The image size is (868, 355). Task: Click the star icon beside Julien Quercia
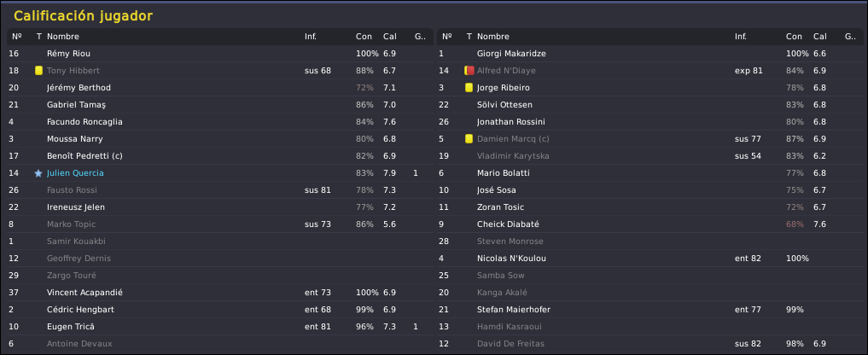click(38, 173)
